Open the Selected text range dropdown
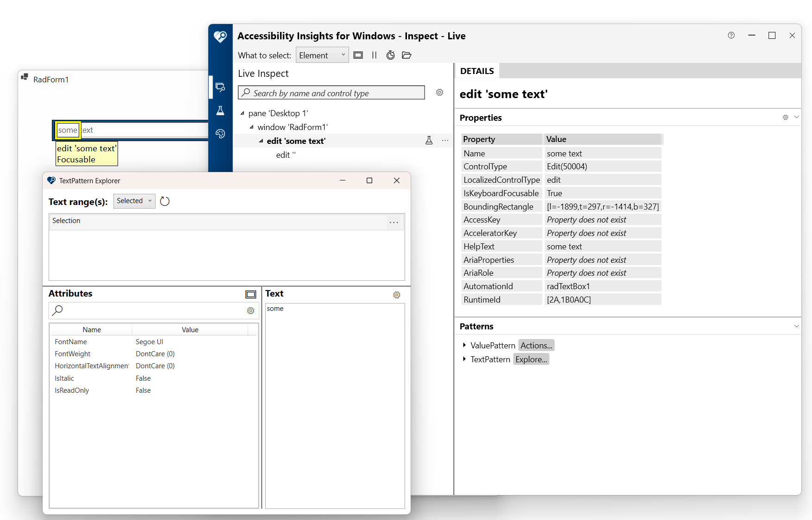The image size is (812, 520). [134, 201]
